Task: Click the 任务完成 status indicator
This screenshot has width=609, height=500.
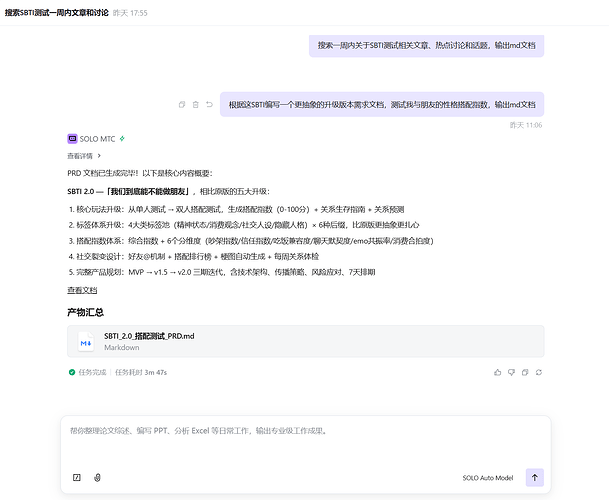Action: (91, 372)
